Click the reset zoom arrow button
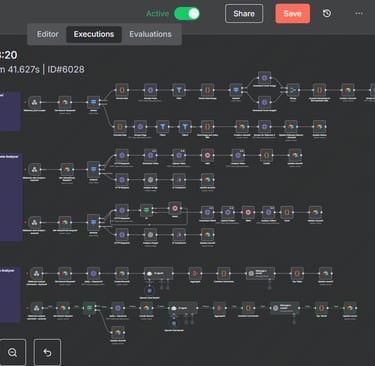The height and width of the screenshot is (366, 375). pos(47,352)
